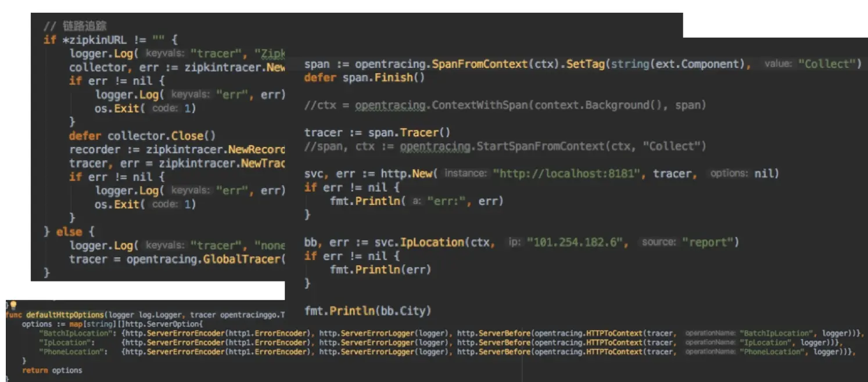Click the 'defer collector.Close()' line
868x382 pixels.
point(142,136)
